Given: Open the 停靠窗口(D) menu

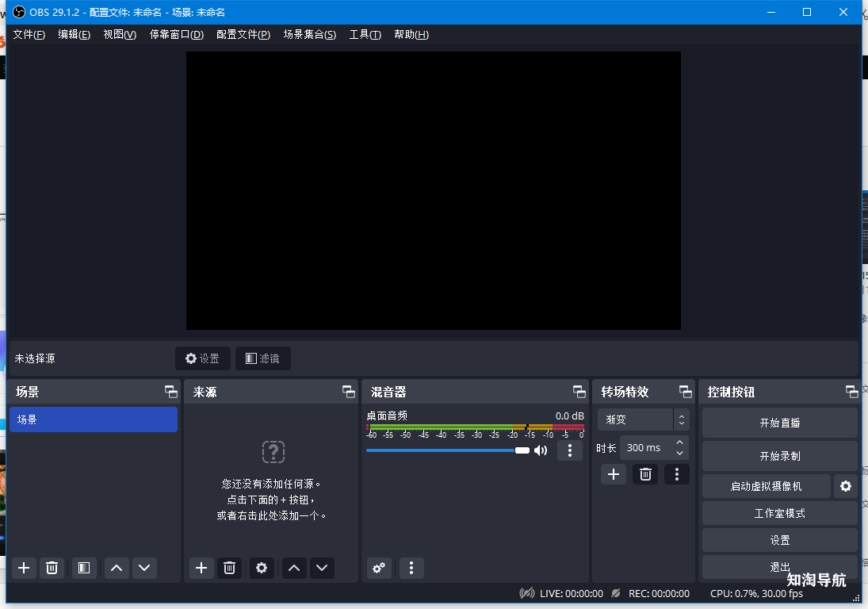Looking at the screenshot, I should tap(177, 34).
